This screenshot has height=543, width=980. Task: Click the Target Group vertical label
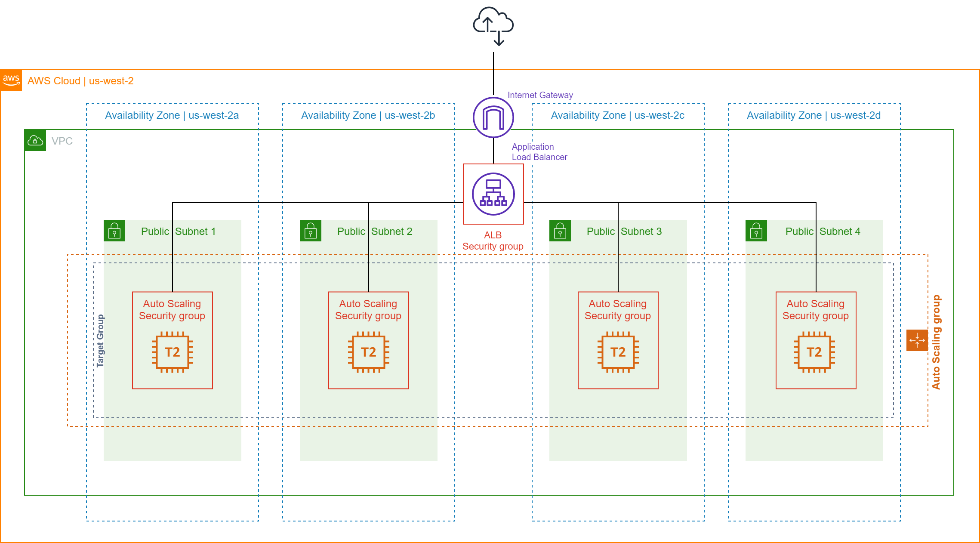[100, 340]
